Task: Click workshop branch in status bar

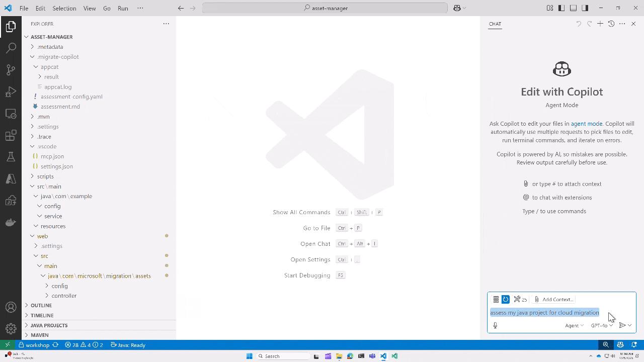Action: tap(34, 345)
